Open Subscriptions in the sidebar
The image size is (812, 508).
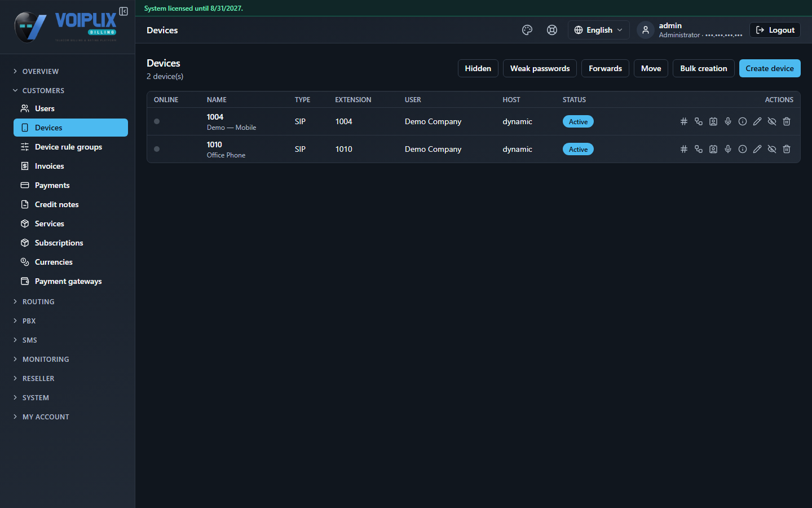point(70,243)
